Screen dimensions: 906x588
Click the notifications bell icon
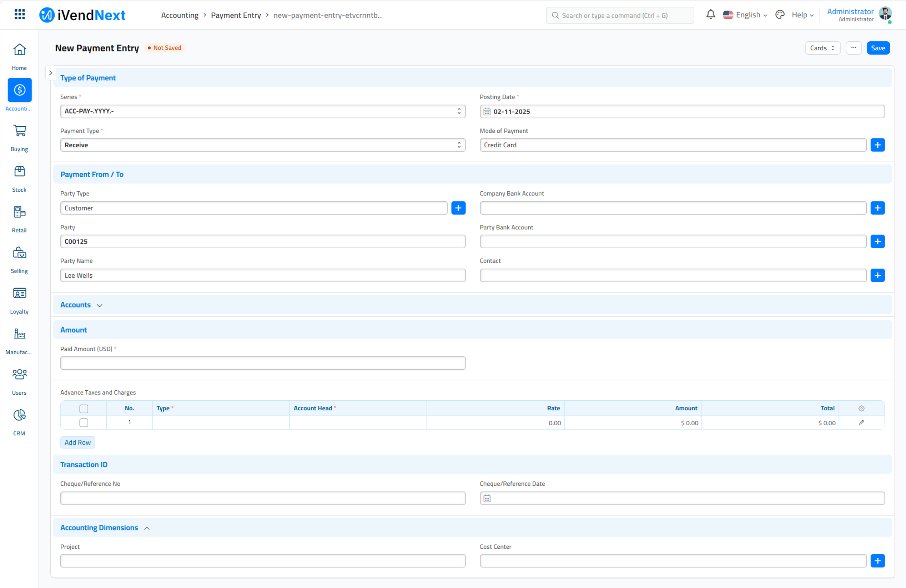pyautogui.click(x=710, y=15)
